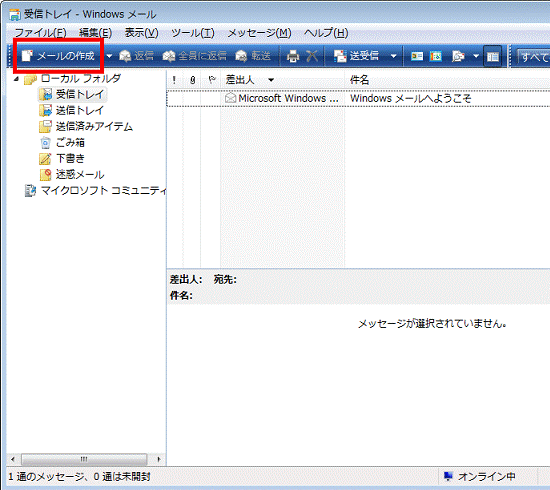The height and width of the screenshot is (490, 550).
Task: Sort by 件名 column header
Action: [448, 80]
